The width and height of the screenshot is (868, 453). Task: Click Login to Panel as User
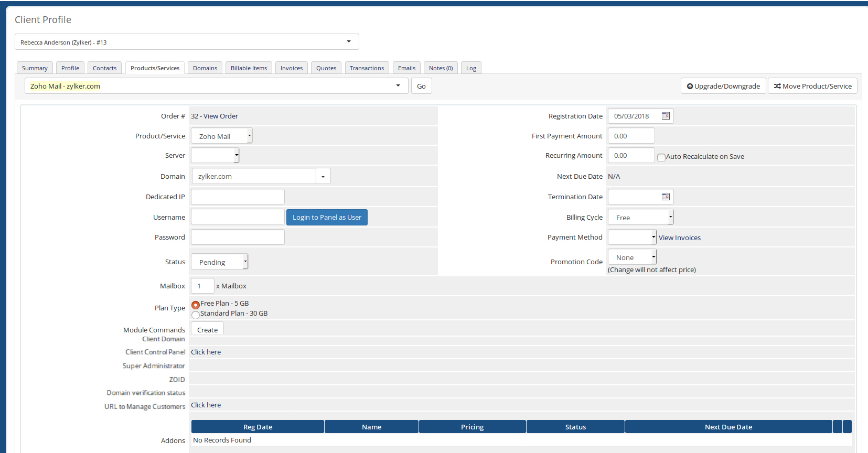[x=327, y=217]
